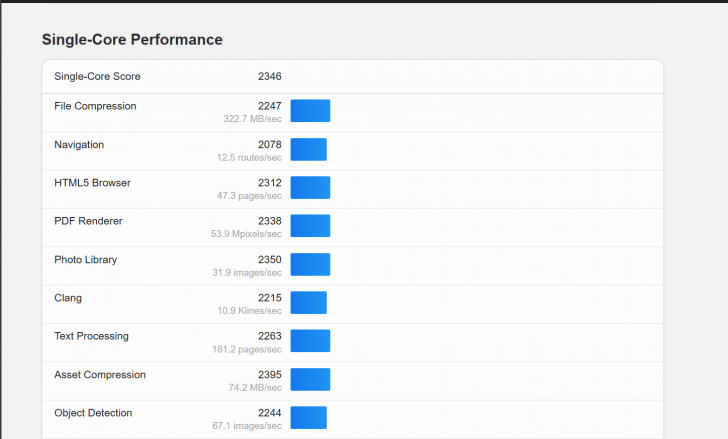Click the Asset Compression benchmark label
Image resolution: width=728 pixels, height=439 pixels.
pos(99,375)
